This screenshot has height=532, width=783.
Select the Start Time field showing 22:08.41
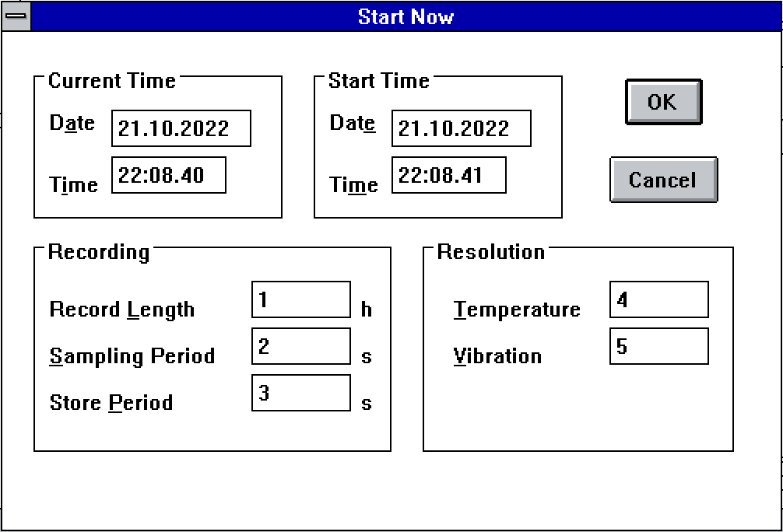tap(448, 175)
